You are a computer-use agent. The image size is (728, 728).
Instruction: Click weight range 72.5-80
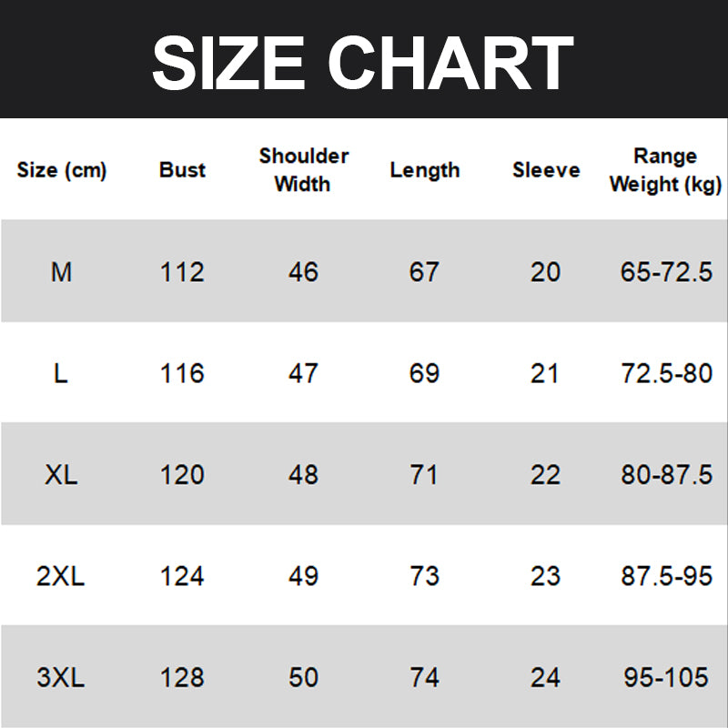click(666, 373)
